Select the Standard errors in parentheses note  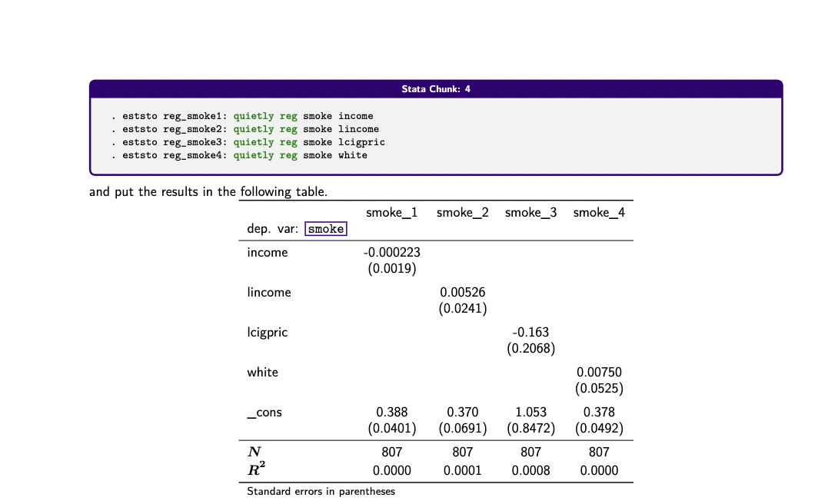[319, 491]
